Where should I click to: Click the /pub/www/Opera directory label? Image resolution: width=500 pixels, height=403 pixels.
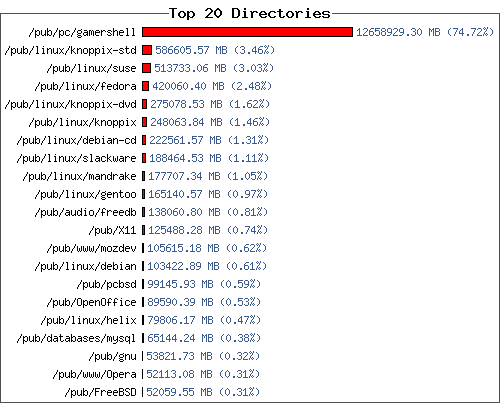94,374
